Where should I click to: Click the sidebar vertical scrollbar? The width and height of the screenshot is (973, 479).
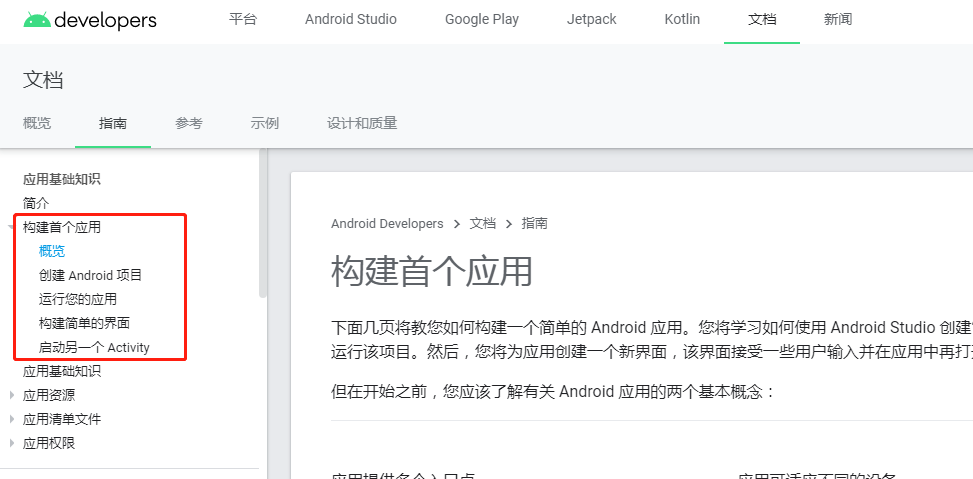point(262,223)
